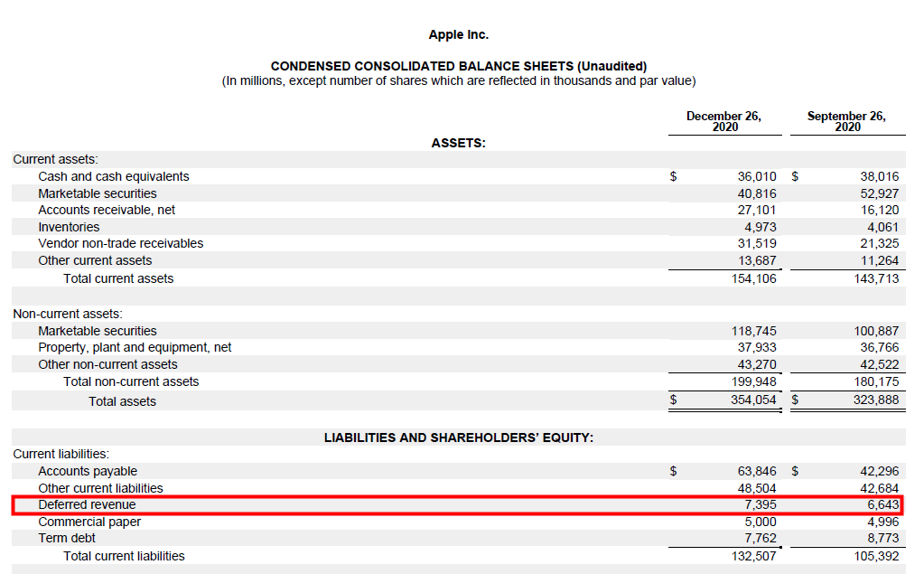
Task: Click cash value 36,010
Action: click(x=757, y=176)
